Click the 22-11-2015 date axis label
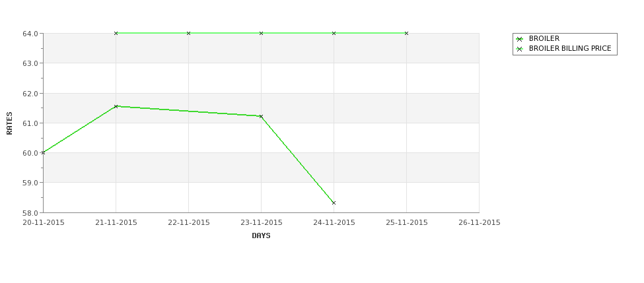This screenshot has height=283, width=644. click(x=188, y=223)
